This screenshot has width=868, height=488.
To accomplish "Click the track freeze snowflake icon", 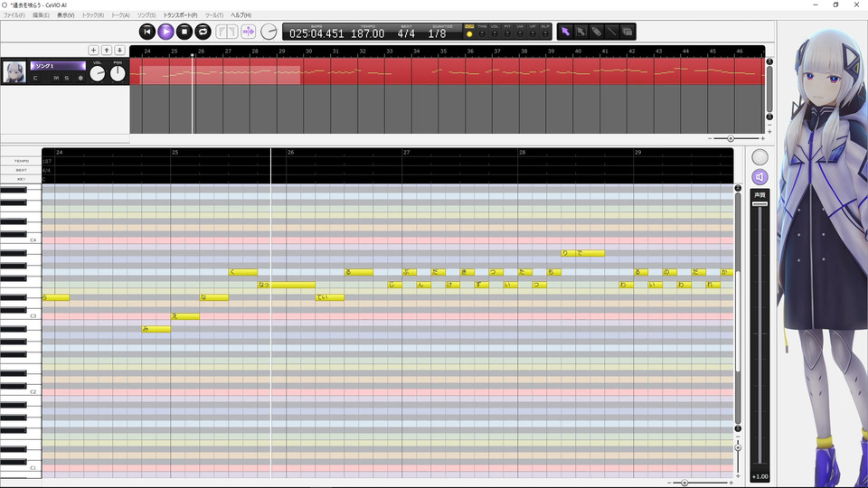I will (80, 78).
